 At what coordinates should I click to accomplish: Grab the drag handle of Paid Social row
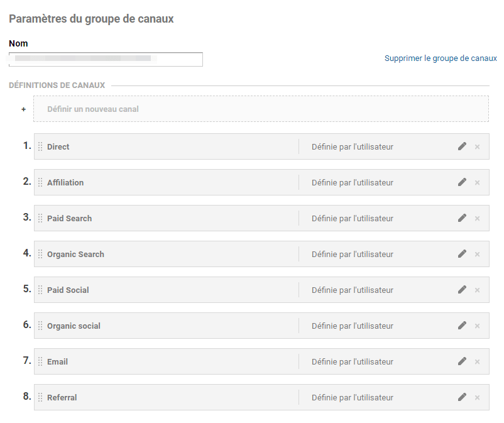[x=40, y=290]
